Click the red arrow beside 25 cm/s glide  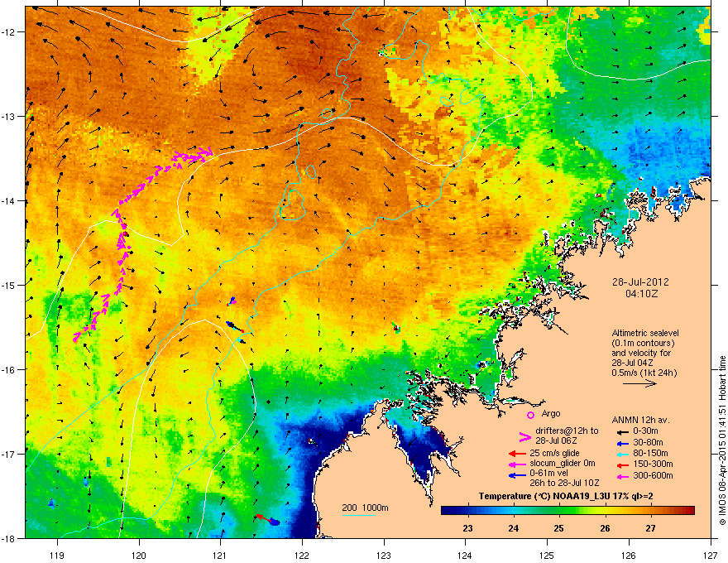coord(517,454)
